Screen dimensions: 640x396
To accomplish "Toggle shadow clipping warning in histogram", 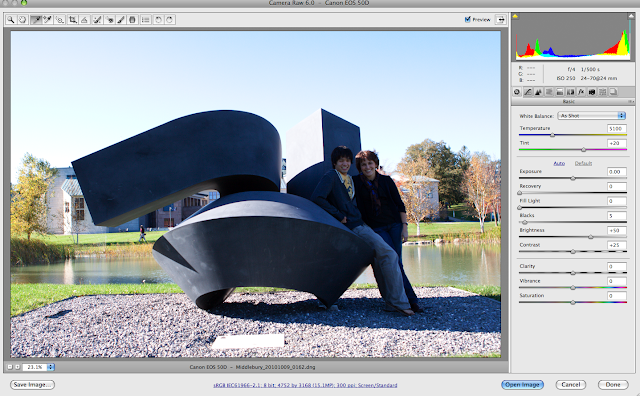I will pyautogui.click(x=516, y=16).
